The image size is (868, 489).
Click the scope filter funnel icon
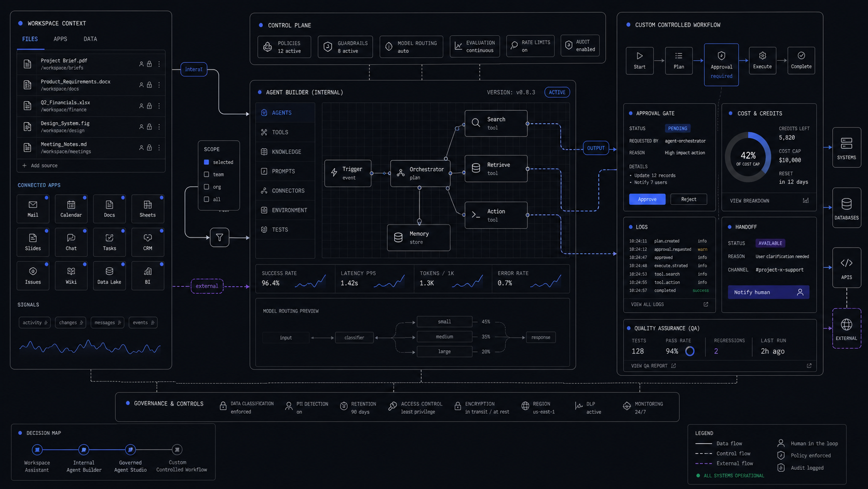click(x=220, y=237)
